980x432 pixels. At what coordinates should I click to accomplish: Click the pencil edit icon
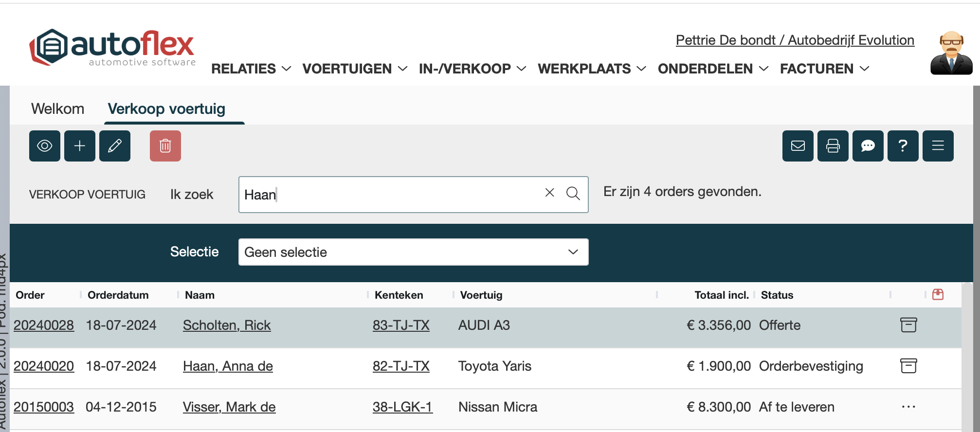(x=115, y=146)
